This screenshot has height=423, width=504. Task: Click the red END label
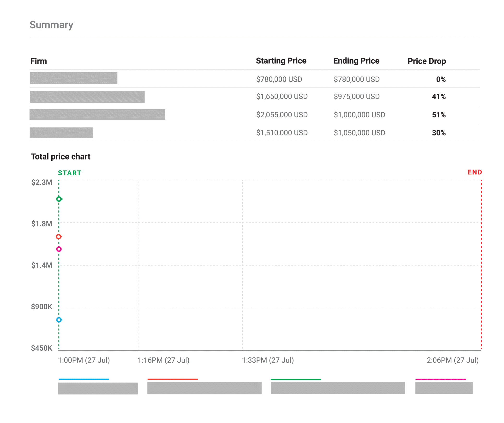click(x=475, y=172)
